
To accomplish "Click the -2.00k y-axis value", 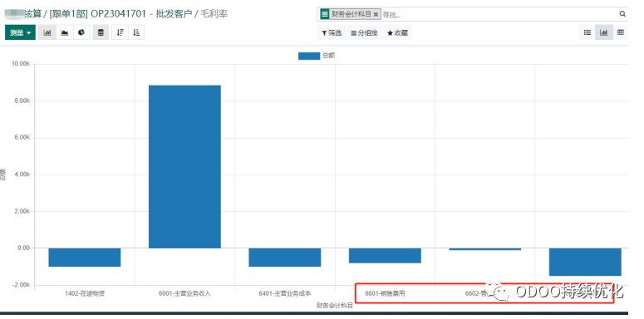I will coord(21,285).
